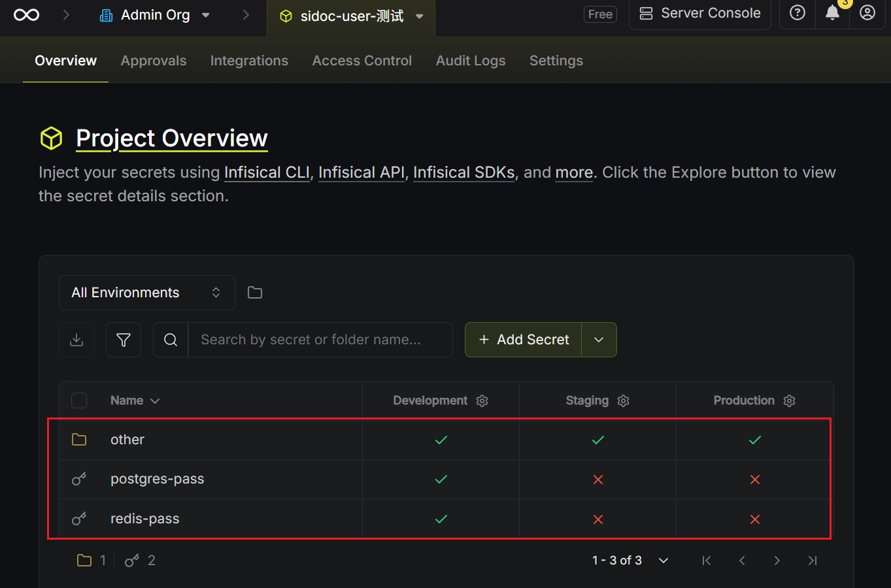Open the user profile icon
The width and height of the screenshot is (891, 588).
coord(867,13)
